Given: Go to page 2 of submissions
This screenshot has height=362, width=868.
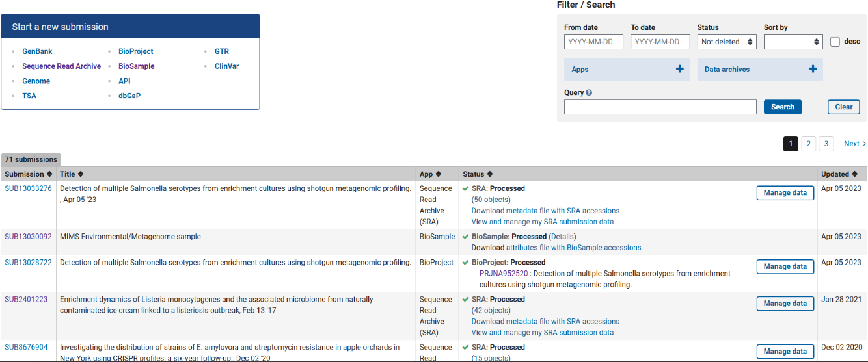Looking at the screenshot, I should 808,144.
